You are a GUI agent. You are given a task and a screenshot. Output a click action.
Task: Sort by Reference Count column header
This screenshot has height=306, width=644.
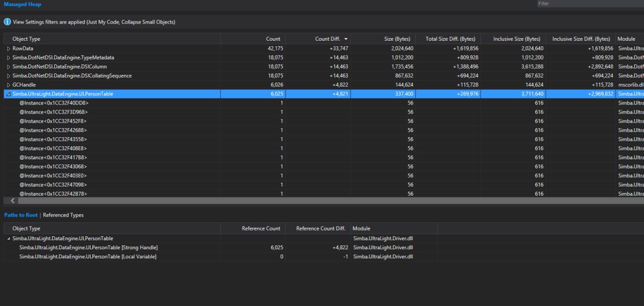coord(253,228)
